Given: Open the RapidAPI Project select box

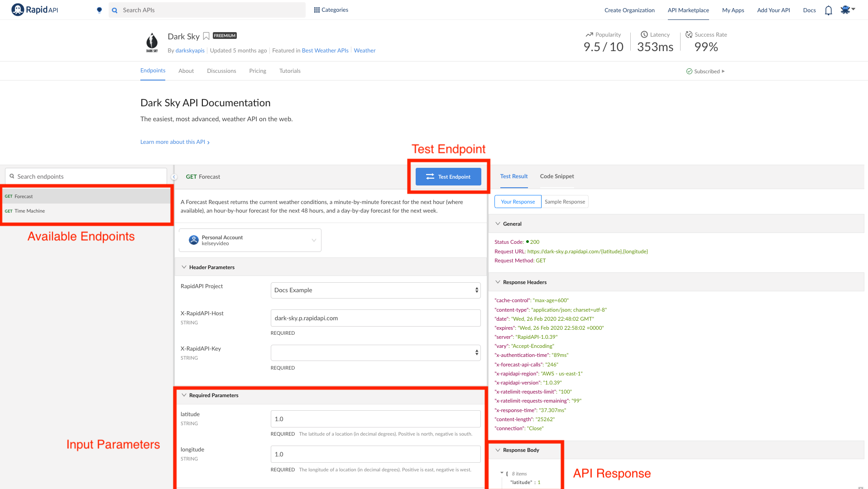Looking at the screenshot, I should click(x=375, y=290).
